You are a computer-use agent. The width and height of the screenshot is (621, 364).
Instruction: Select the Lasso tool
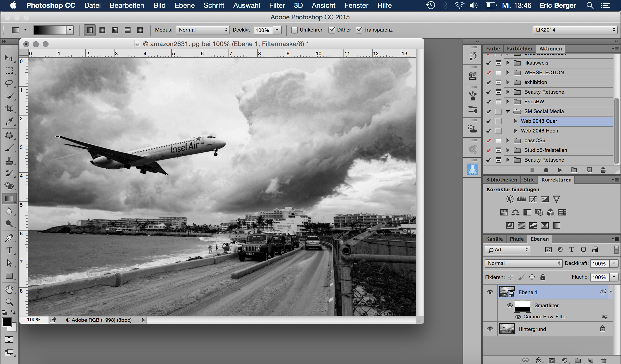(x=9, y=83)
